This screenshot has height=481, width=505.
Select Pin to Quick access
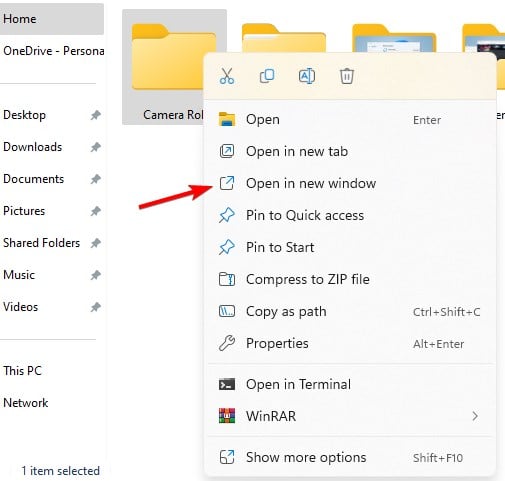350,215
